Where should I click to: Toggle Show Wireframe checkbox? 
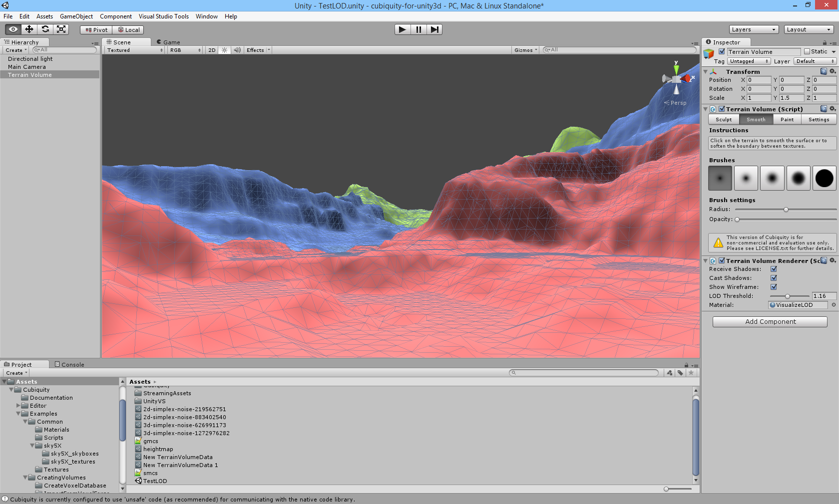[x=774, y=287]
